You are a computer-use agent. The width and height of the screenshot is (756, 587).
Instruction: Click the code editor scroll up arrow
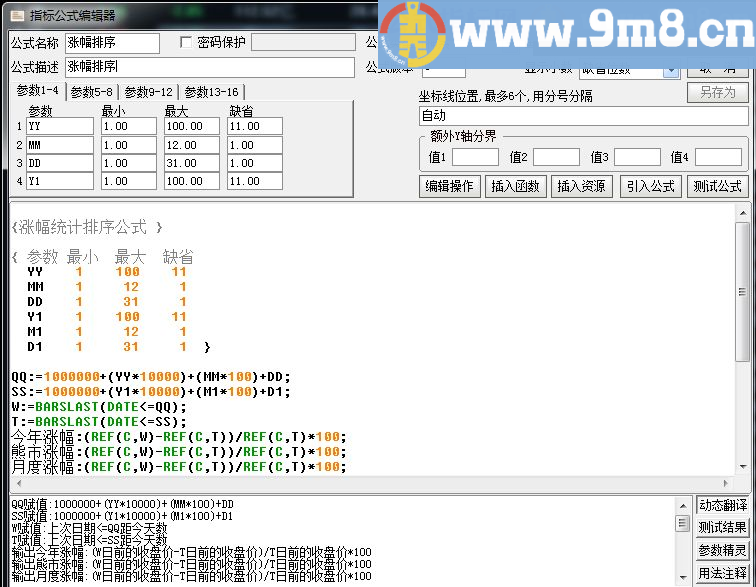click(742, 213)
